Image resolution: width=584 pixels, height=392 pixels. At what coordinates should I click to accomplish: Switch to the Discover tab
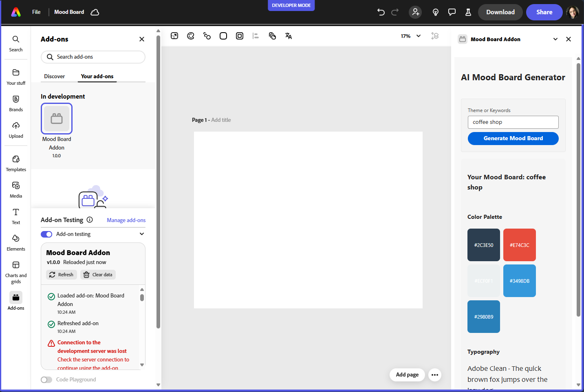click(55, 76)
